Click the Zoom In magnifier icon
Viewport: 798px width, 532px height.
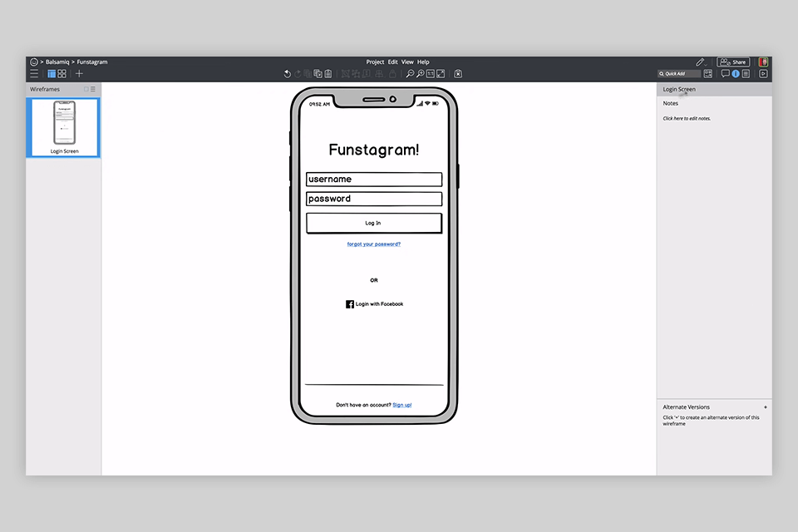coord(421,74)
